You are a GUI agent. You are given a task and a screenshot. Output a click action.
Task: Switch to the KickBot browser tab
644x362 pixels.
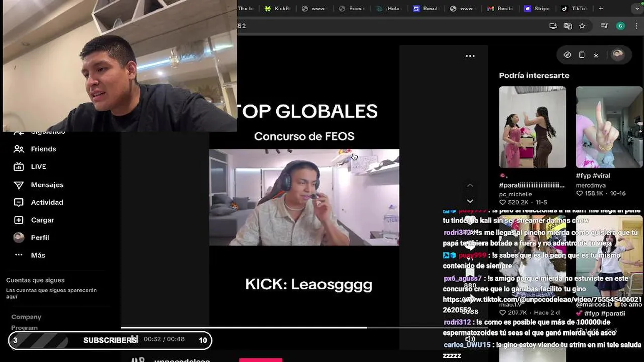(x=278, y=8)
